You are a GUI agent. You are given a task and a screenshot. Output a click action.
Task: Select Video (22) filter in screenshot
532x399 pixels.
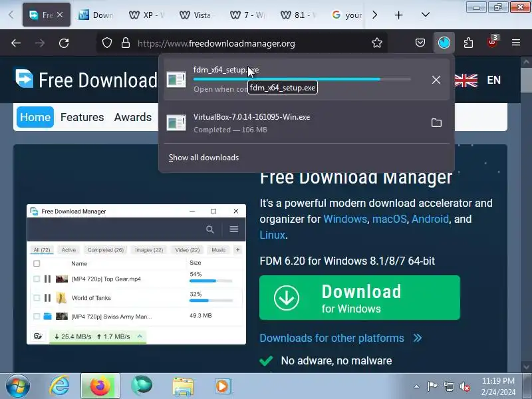[x=188, y=250]
